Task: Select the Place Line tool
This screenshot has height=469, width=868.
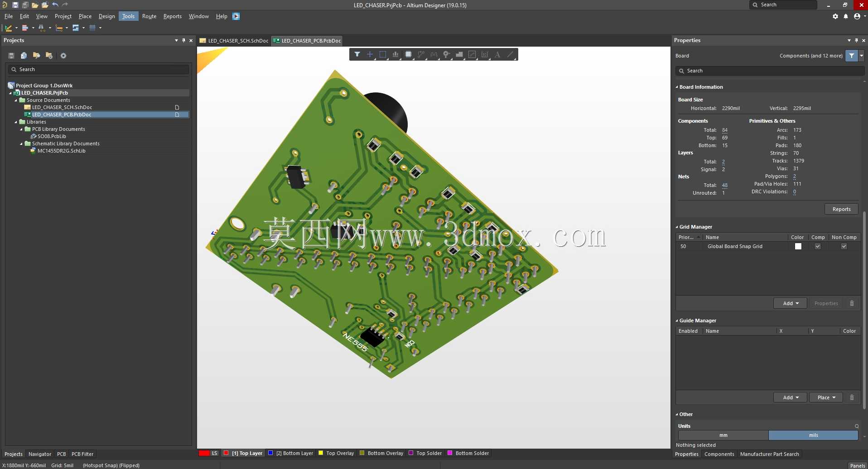Action: (x=510, y=54)
